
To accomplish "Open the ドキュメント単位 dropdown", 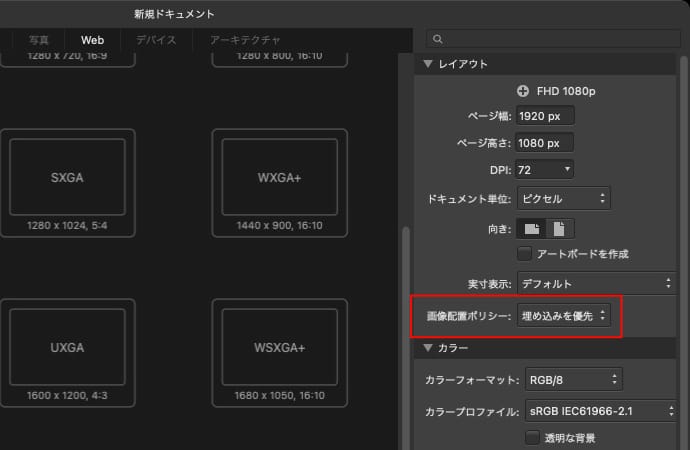I will 563,198.
